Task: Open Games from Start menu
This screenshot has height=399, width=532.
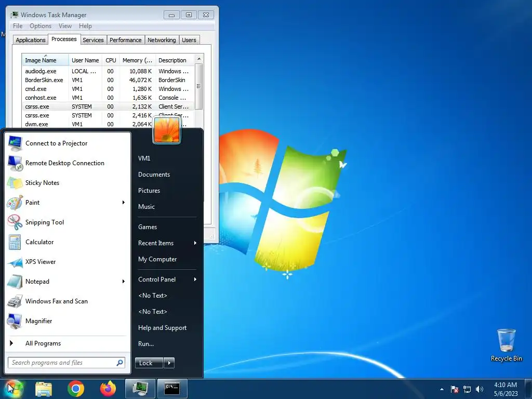Action: [x=148, y=227]
